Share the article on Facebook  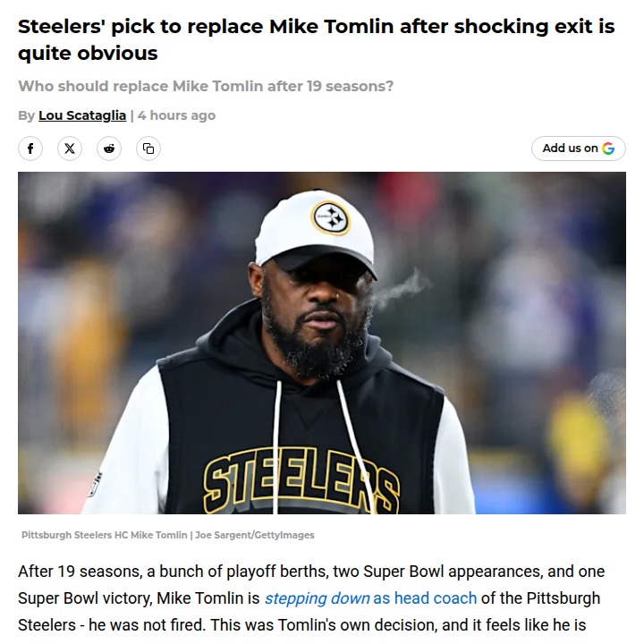point(30,148)
